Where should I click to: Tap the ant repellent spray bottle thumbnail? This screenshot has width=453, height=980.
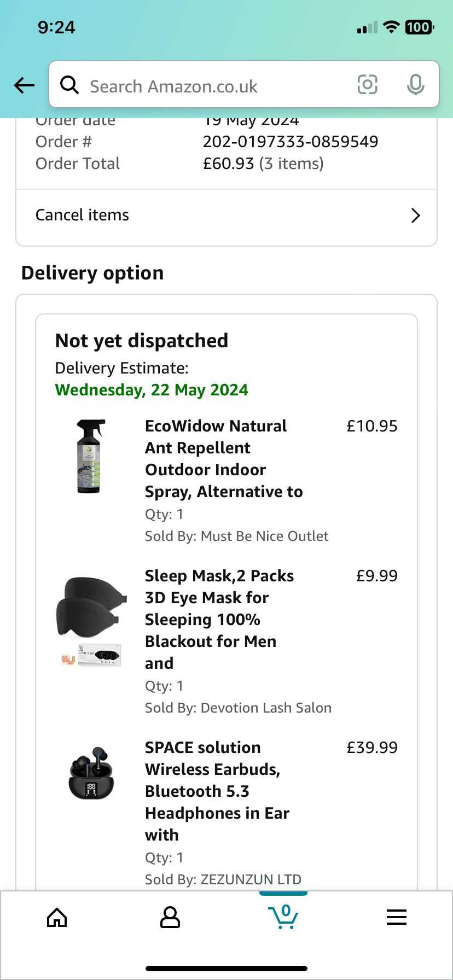tap(91, 457)
